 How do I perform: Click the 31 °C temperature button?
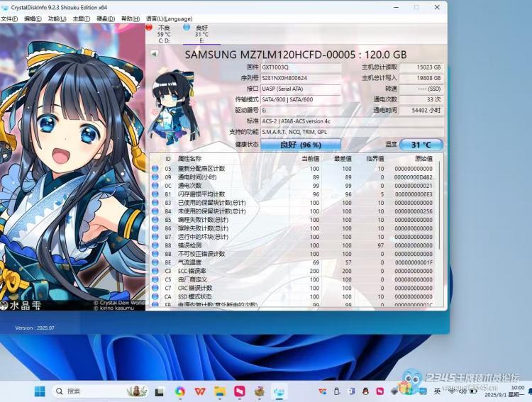(x=421, y=145)
